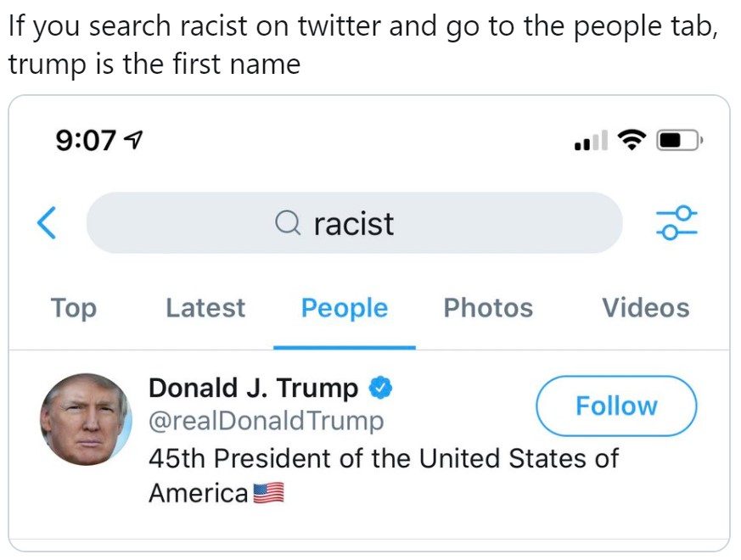Image resolution: width=741 pixels, height=560 pixels.
Task: Open the @realDonaldTrump handle link
Action: [266, 421]
